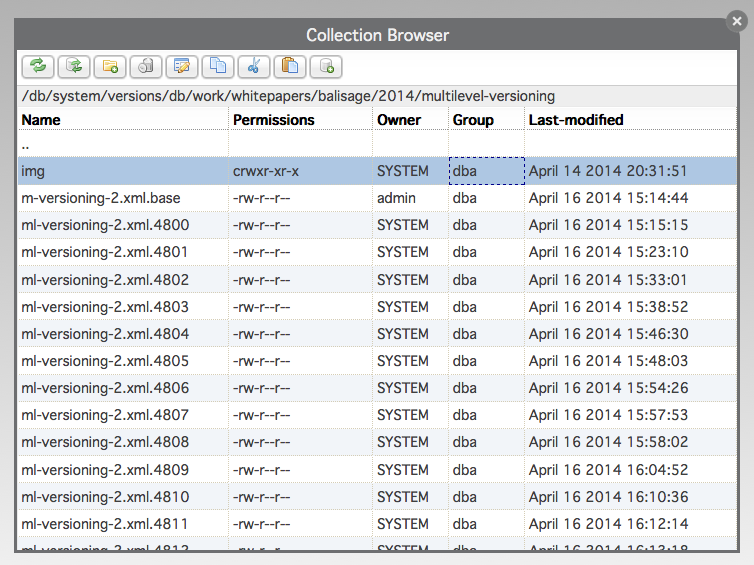Select 'ml-versioning-2.xml.4801' file
754x565 pixels.
[x=377, y=252]
